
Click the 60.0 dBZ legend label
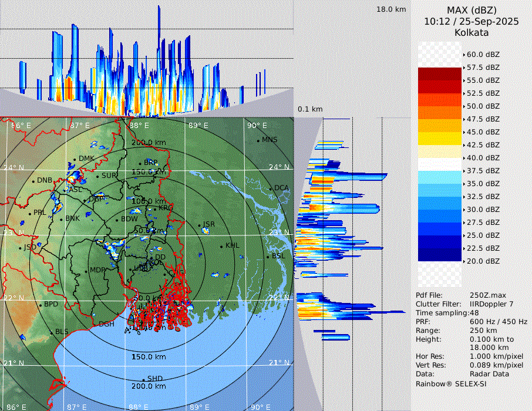[483, 55]
